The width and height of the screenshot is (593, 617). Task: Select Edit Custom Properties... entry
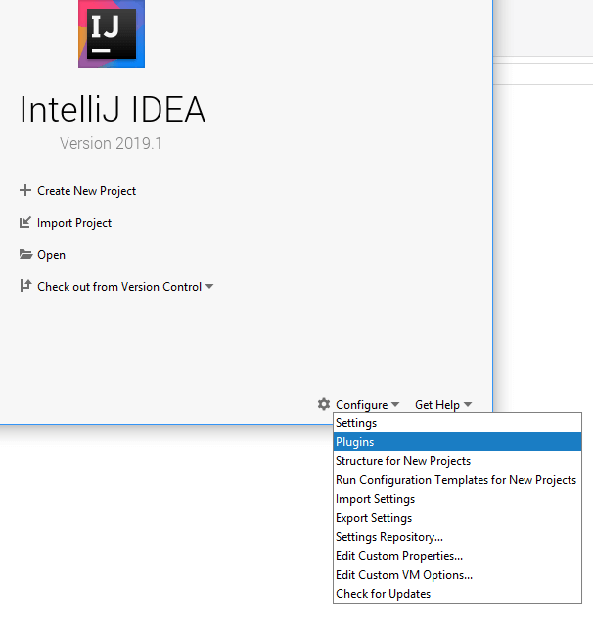click(457, 556)
